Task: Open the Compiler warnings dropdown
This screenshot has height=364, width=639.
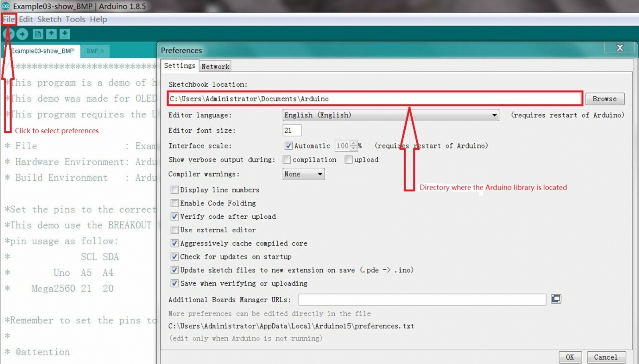Action: pos(319,174)
